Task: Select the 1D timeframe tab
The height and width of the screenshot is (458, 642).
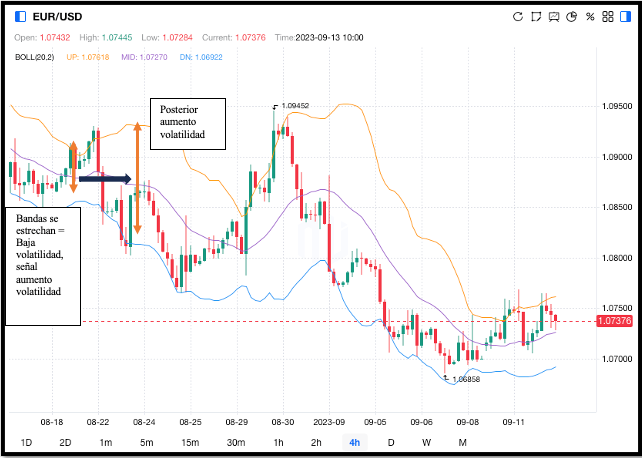Action: point(27,442)
